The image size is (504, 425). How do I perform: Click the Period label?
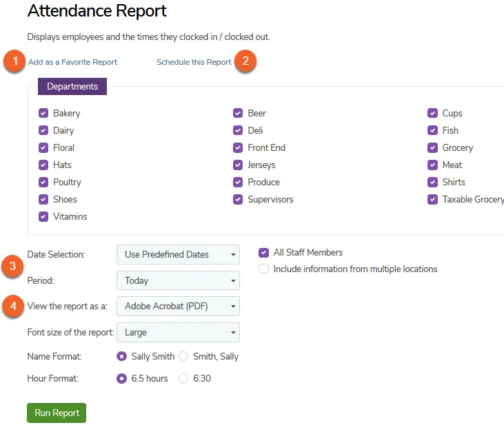pyautogui.click(x=41, y=280)
